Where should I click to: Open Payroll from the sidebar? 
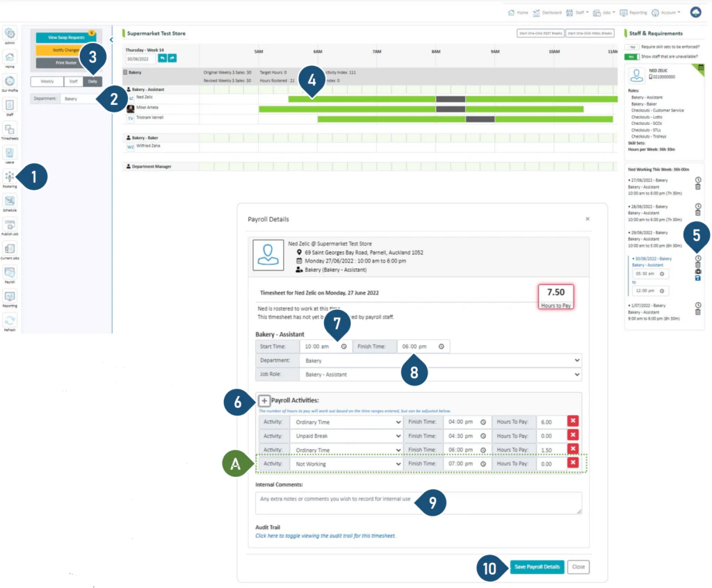10,275
